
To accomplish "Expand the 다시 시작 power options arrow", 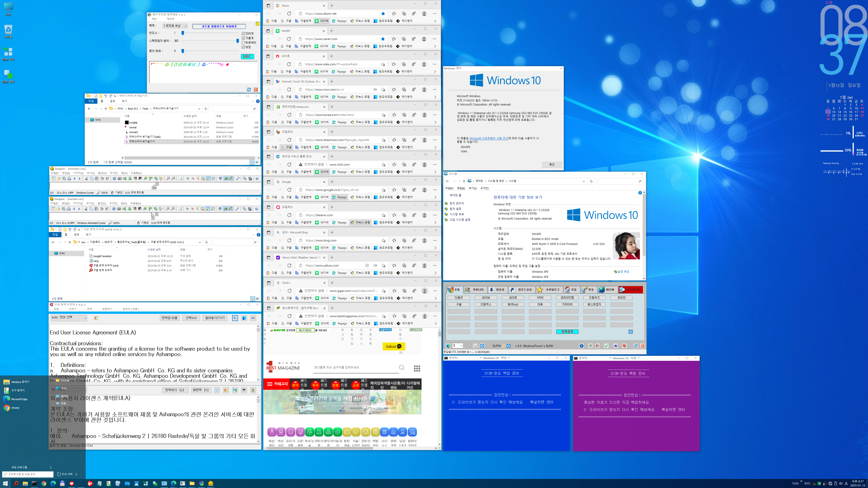I will tap(76, 474).
